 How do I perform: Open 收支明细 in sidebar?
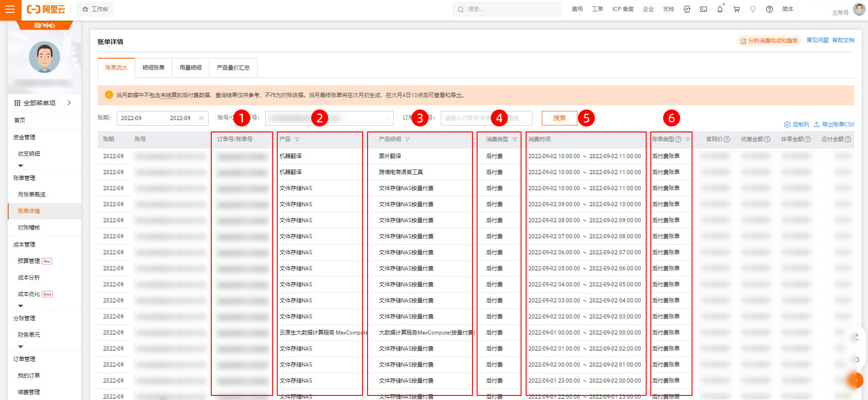coord(29,154)
